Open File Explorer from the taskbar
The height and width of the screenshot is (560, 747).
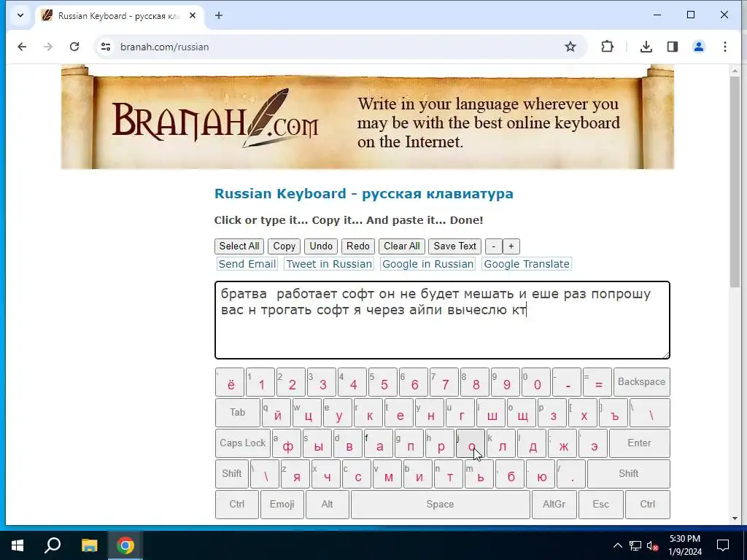coord(89,545)
